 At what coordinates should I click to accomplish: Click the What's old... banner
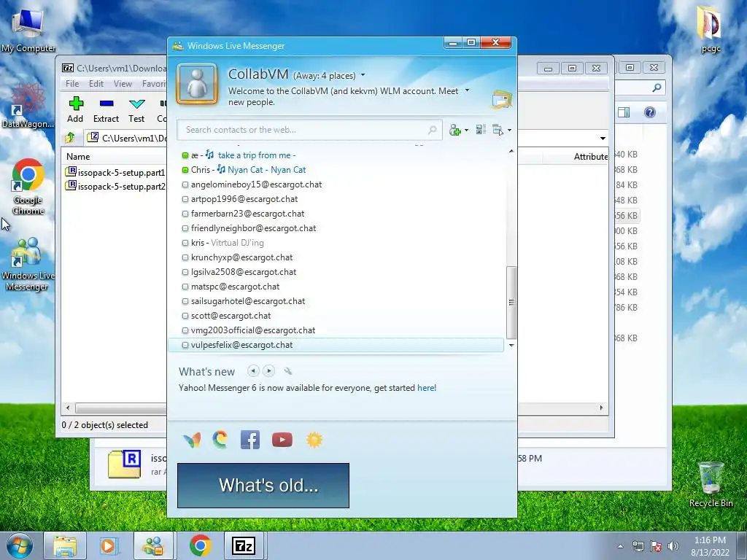coord(263,485)
